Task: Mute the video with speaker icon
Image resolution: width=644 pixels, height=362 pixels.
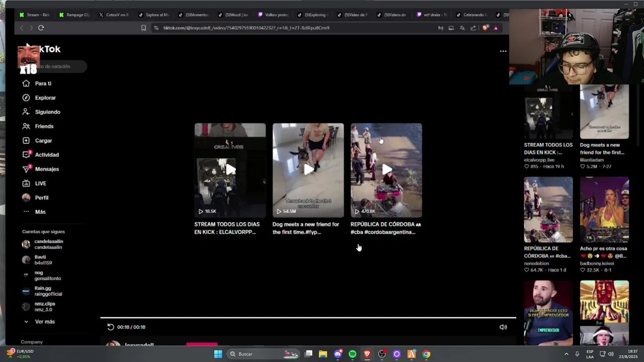Action: click(503, 327)
